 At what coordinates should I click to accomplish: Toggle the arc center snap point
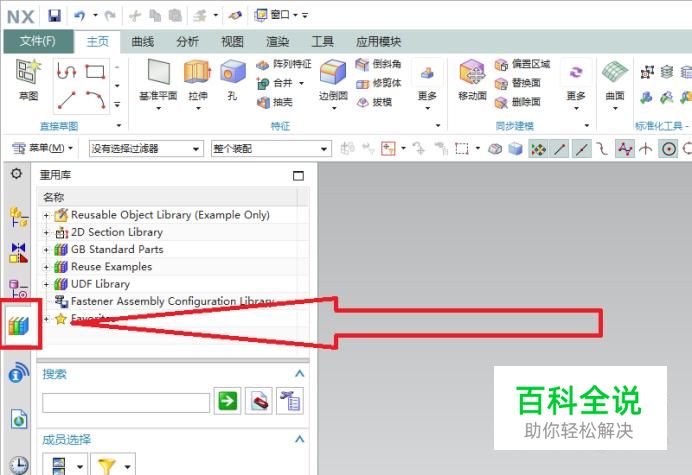coord(669,149)
